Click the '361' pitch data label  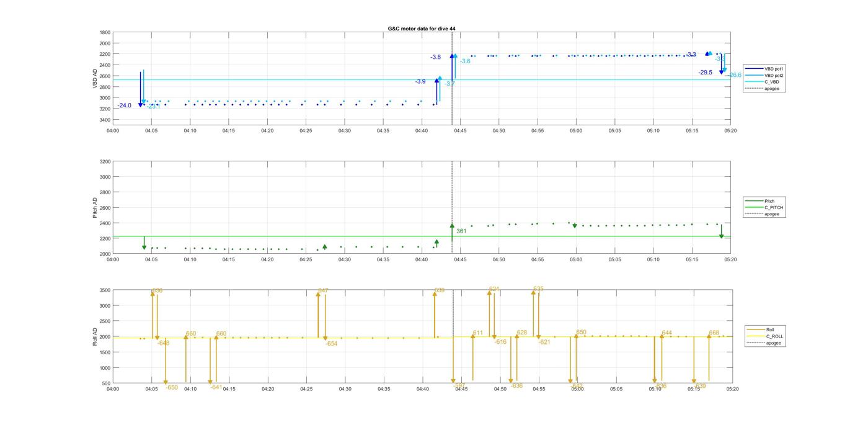(x=461, y=231)
